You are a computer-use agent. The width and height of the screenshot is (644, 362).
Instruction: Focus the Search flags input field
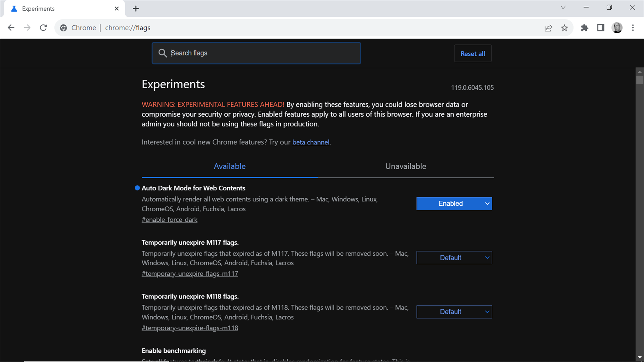[256, 53]
